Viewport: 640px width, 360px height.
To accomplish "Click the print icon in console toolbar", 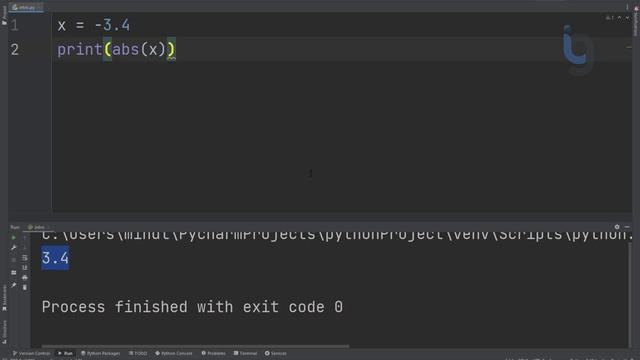I will (24, 278).
